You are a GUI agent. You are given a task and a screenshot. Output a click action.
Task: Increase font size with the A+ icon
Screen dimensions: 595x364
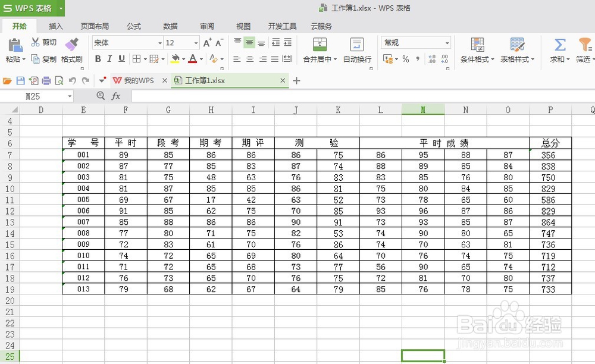(x=207, y=42)
